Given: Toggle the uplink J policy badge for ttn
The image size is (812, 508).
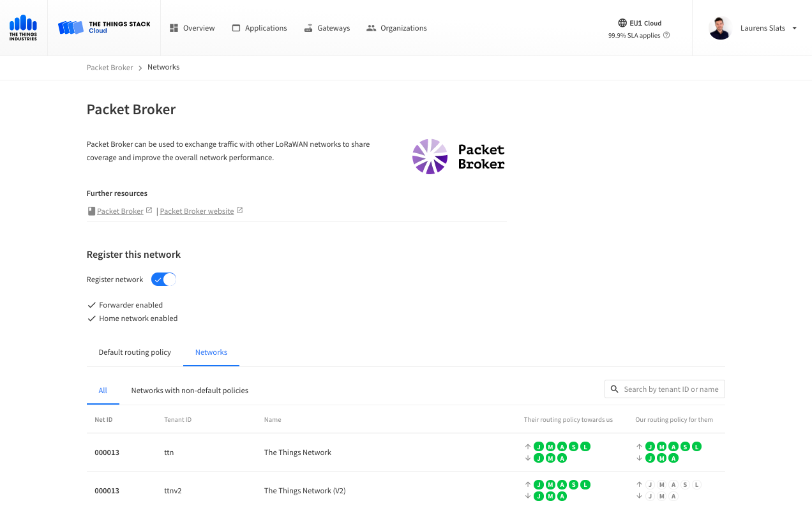Looking at the screenshot, I should [x=538, y=447].
